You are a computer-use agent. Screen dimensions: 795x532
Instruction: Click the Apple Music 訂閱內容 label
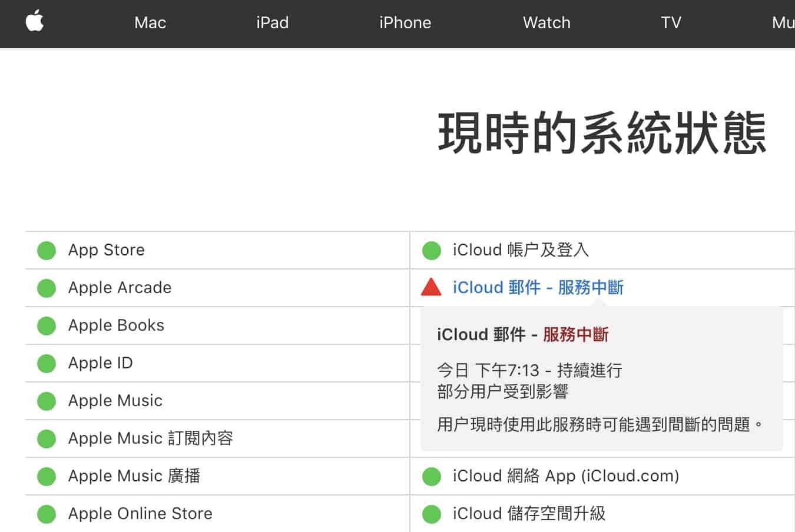(x=151, y=438)
